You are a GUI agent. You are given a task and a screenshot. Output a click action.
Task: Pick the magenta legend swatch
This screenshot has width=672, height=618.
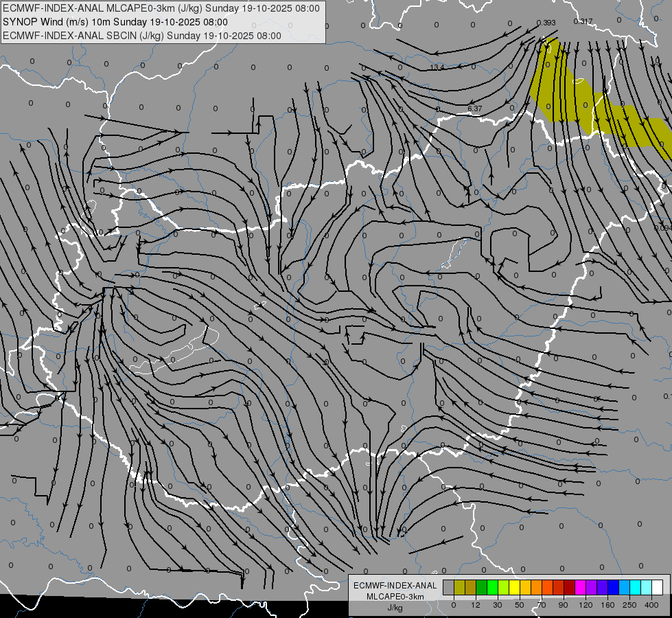(x=581, y=587)
